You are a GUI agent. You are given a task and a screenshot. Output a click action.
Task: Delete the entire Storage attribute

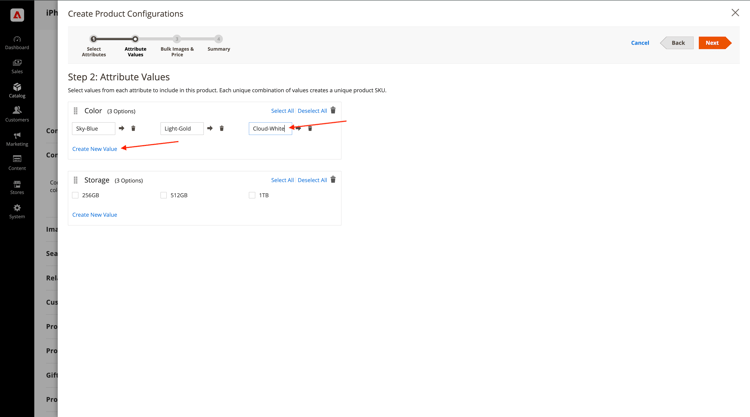(x=333, y=179)
